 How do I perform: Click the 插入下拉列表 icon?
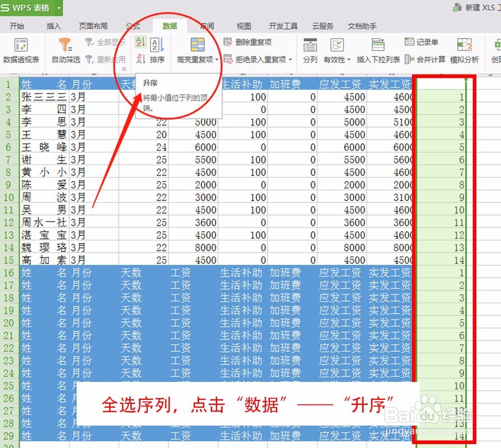coord(377,50)
